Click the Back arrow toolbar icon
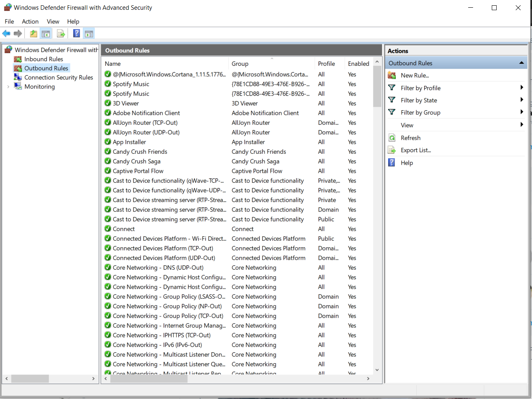Viewport: 532px width, 399px height. pyautogui.click(x=6, y=34)
